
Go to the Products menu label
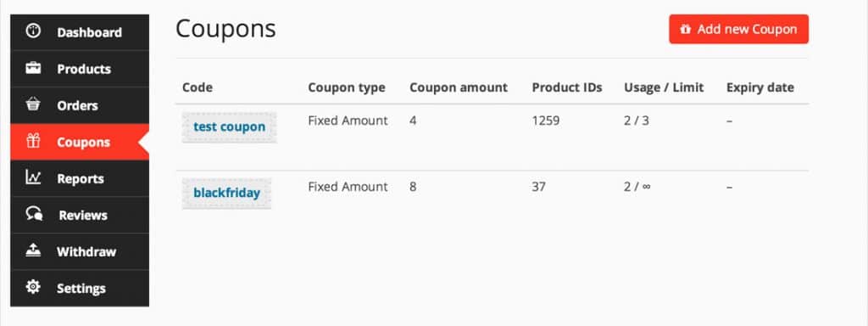pos(84,70)
